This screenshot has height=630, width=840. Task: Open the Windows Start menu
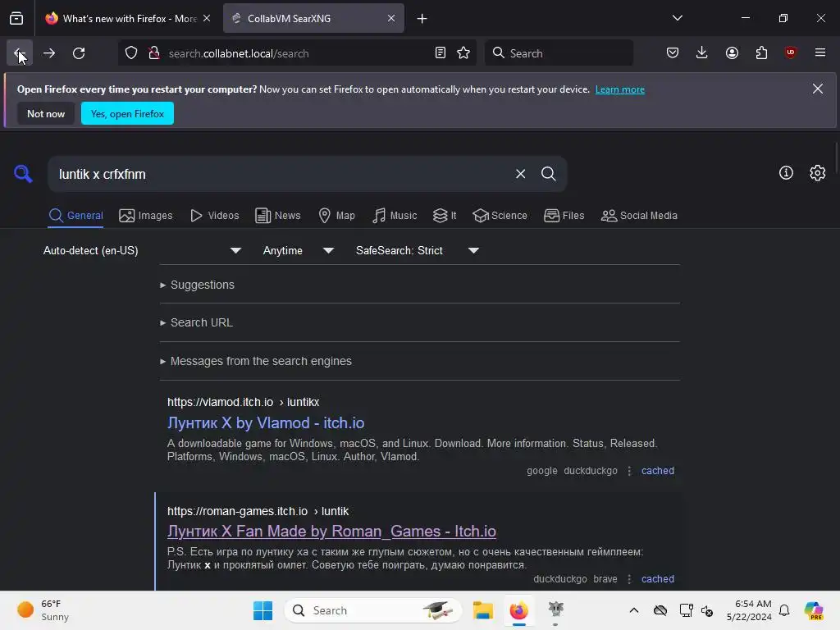coord(262,610)
